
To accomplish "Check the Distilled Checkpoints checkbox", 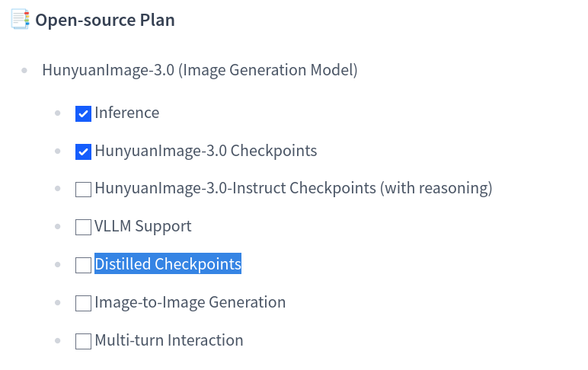I will point(83,266).
